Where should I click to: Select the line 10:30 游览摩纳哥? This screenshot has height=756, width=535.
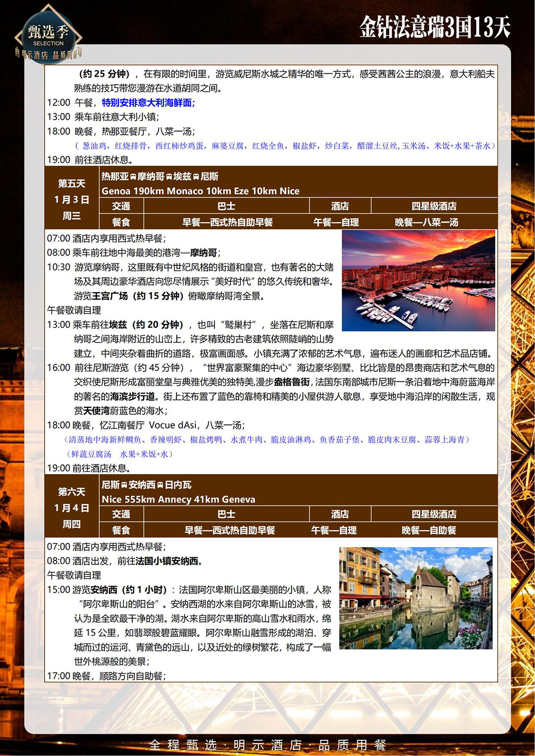[x=191, y=282]
